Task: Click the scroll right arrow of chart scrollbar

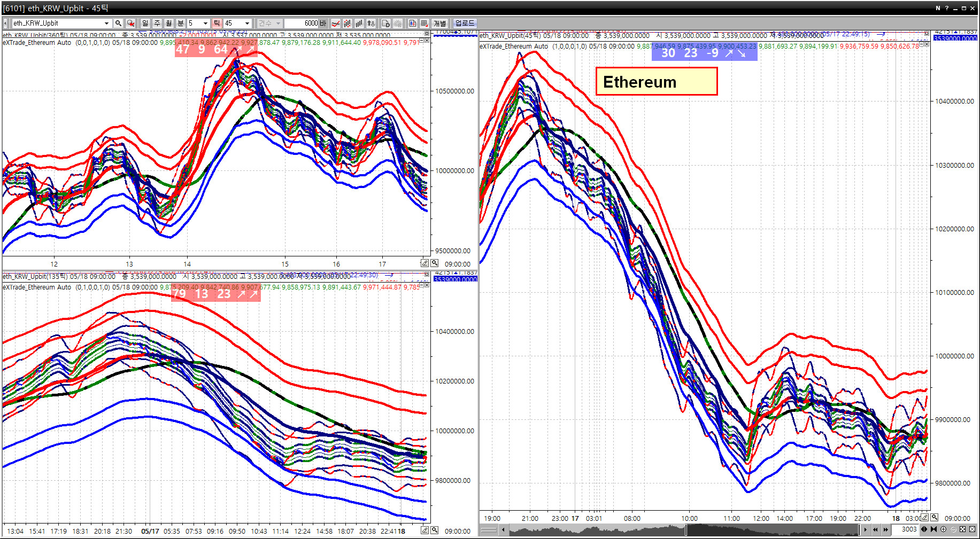Action: point(866,530)
